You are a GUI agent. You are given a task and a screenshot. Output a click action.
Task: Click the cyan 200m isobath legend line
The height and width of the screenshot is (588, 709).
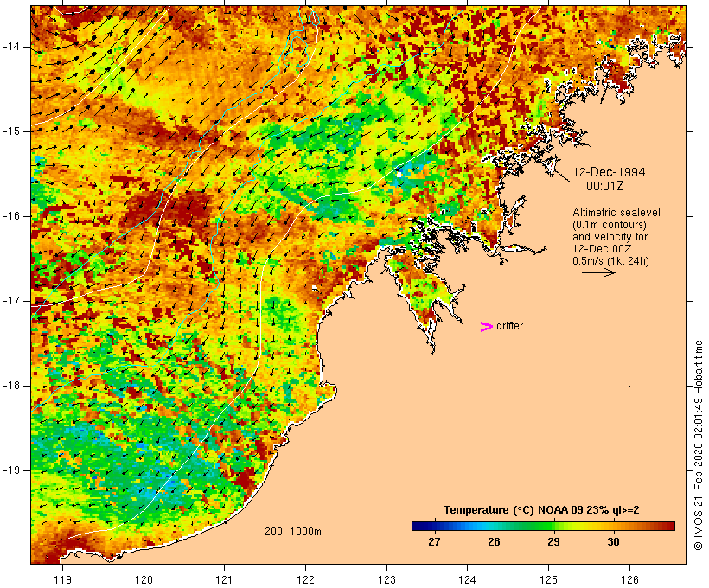tap(279, 540)
